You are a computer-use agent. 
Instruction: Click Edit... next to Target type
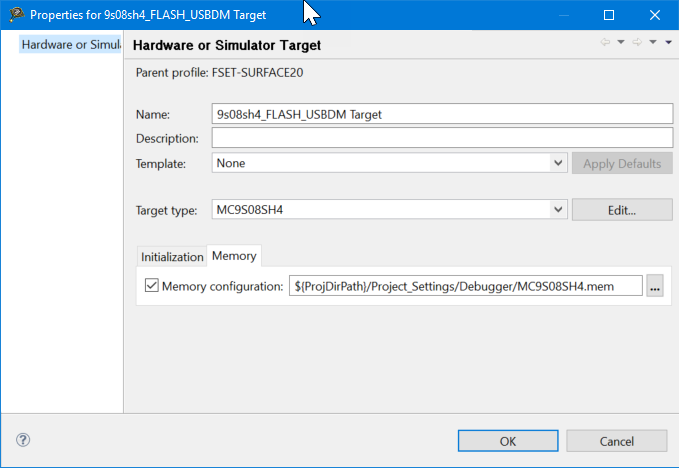click(x=622, y=210)
